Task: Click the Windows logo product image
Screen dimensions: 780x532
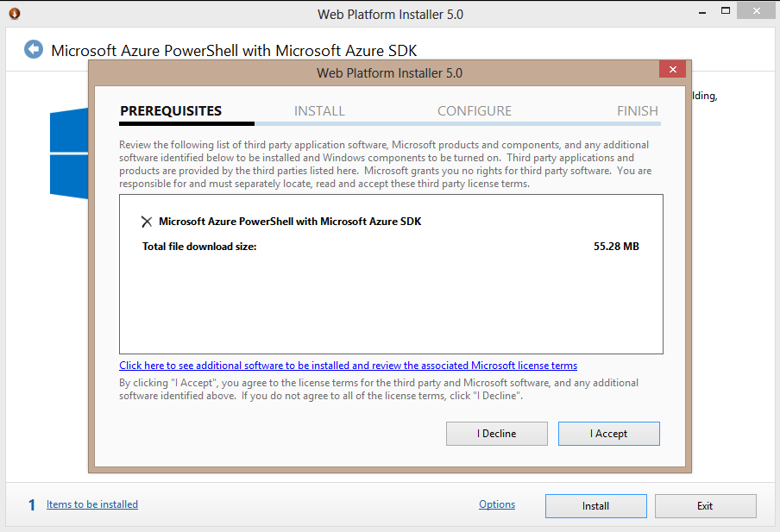Action: tap(69, 153)
